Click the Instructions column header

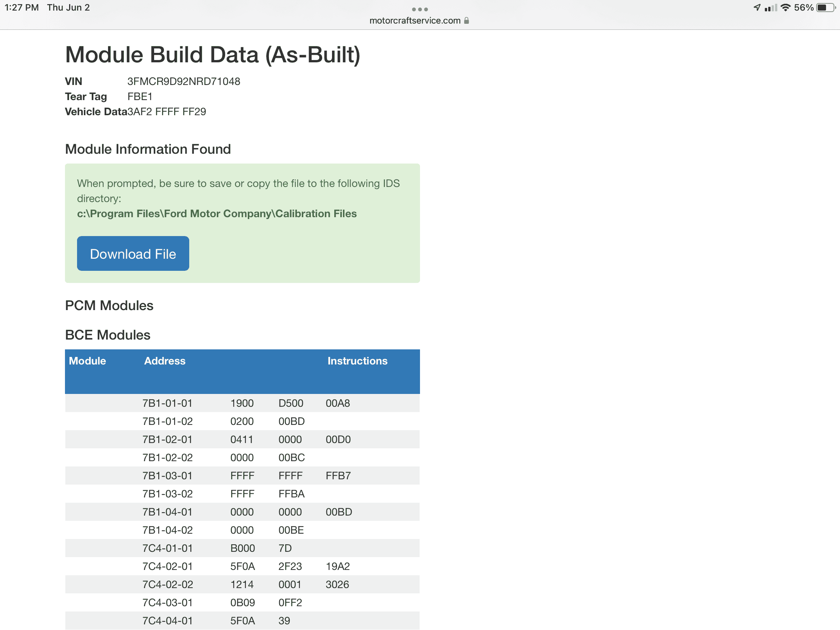[357, 361]
